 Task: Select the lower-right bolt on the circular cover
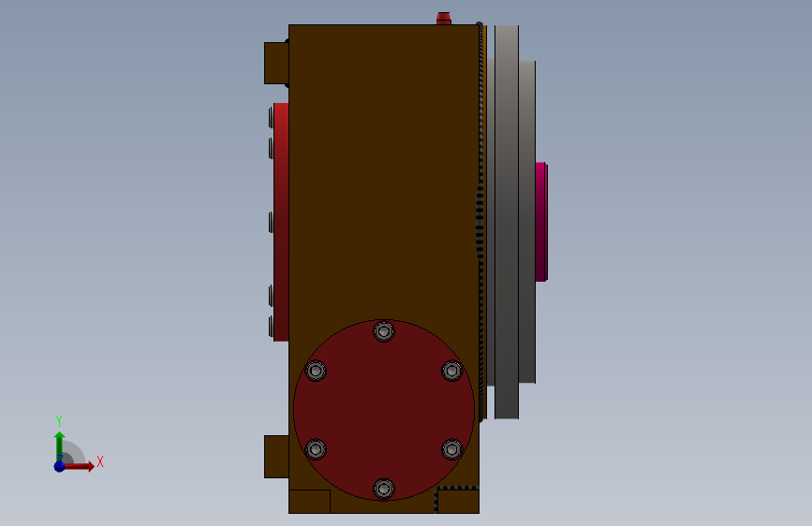pyautogui.click(x=451, y=449)
